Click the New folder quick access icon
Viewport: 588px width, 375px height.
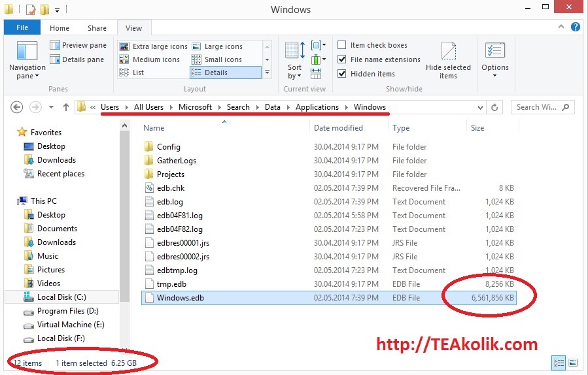(x=44, y=9)
